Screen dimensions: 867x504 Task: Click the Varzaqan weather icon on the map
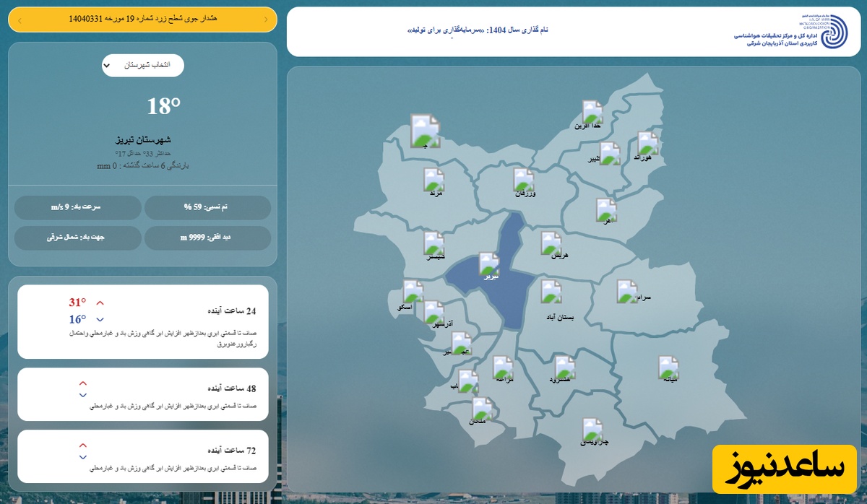[x=524, y=180]
